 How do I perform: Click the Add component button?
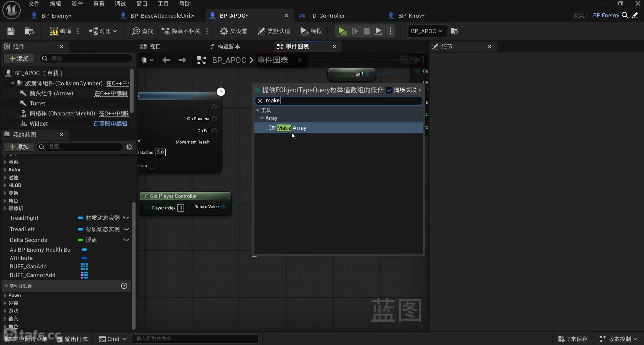(19, 59)
